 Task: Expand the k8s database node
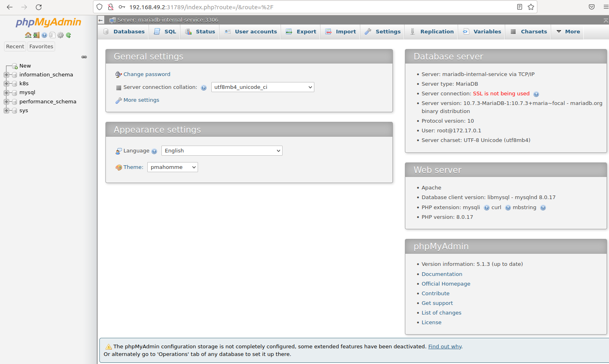pos(6,84)
